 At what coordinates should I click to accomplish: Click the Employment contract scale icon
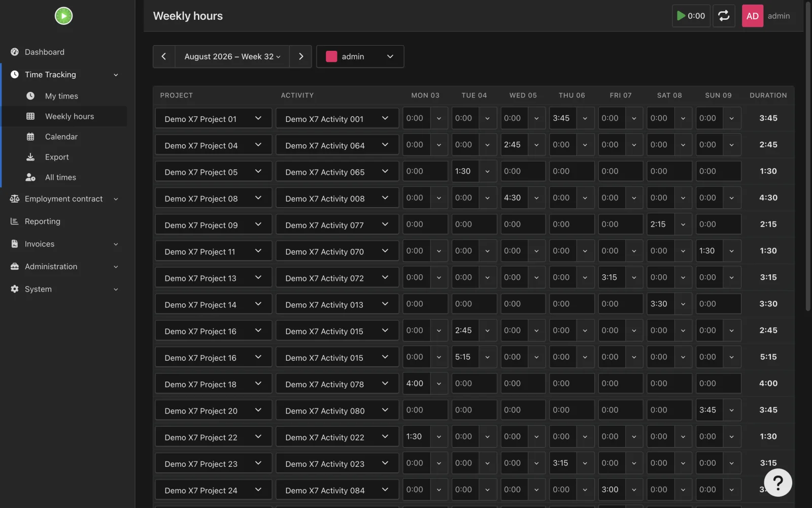[x=15, y=199]
